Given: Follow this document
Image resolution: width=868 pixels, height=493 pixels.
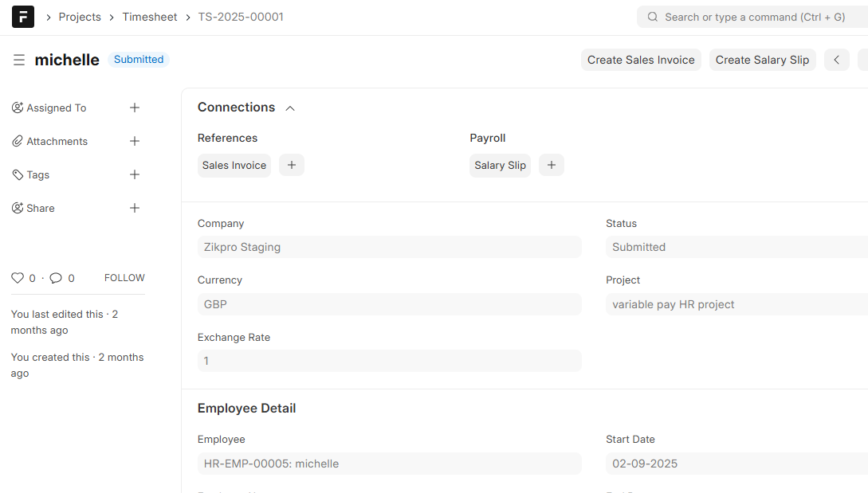Looking at the screenshot, I should pyautogui.click(x=124, y=278).
